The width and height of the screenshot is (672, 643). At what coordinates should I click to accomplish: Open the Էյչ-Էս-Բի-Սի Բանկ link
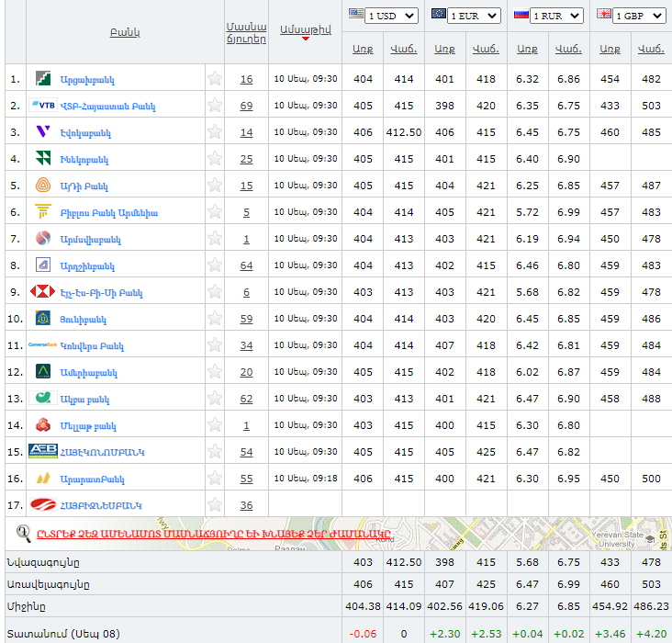tap(101, 293)
